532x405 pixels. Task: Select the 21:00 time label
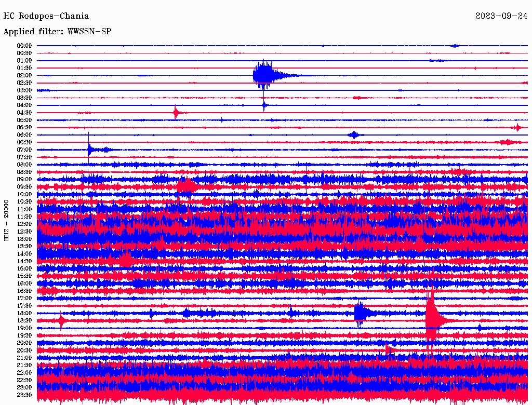click(24, 358)
